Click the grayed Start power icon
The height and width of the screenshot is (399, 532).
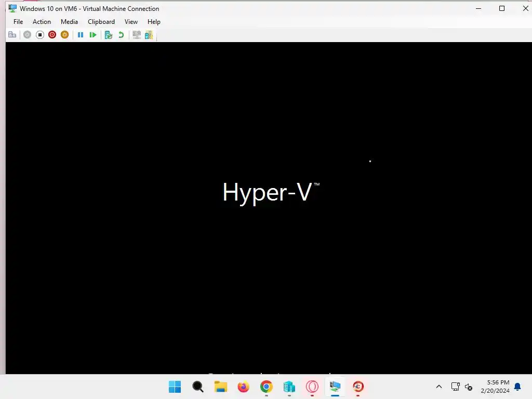pyautogui.click(x=27, y=35)
